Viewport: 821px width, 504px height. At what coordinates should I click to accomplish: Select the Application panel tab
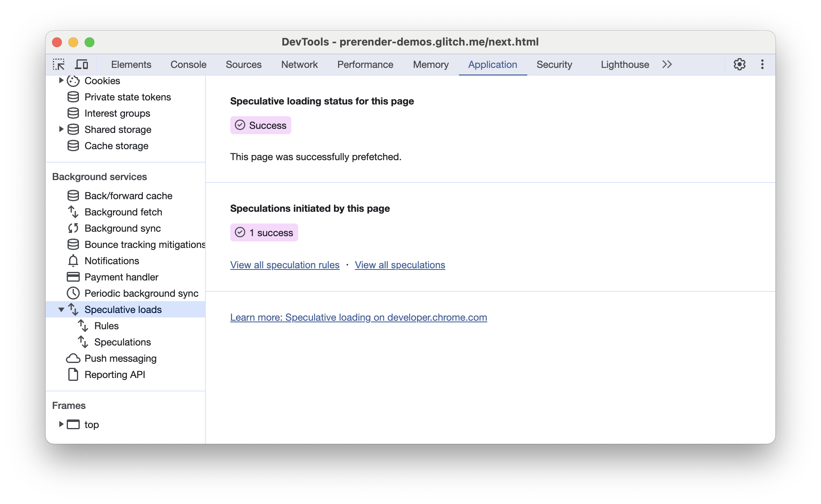492,65
